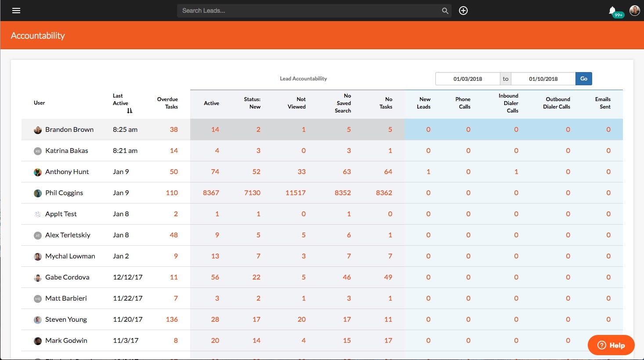Open Applt Test's user name
Viewport: 644px width, 360px height.
click(61, 214)
